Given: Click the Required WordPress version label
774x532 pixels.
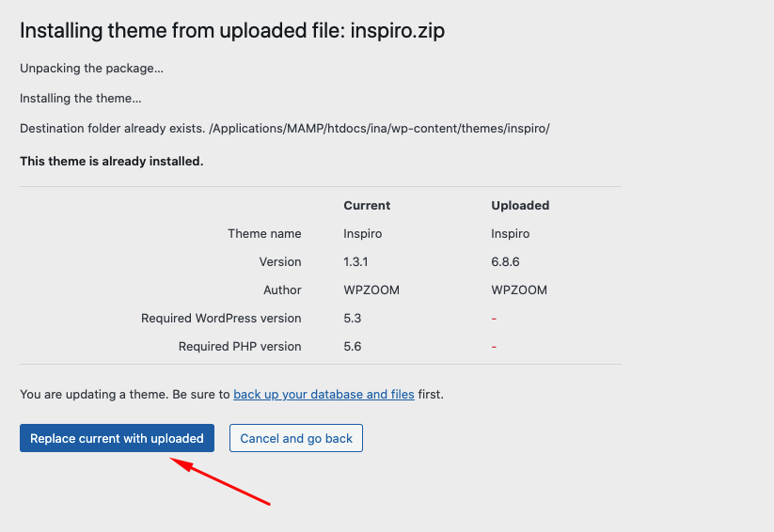Looking at the screenshot, I should coord(221,318).
